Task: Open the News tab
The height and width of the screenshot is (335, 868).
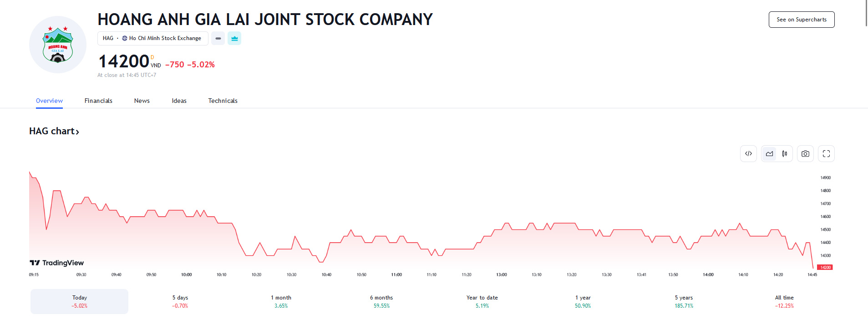Action: pos(142,101)
